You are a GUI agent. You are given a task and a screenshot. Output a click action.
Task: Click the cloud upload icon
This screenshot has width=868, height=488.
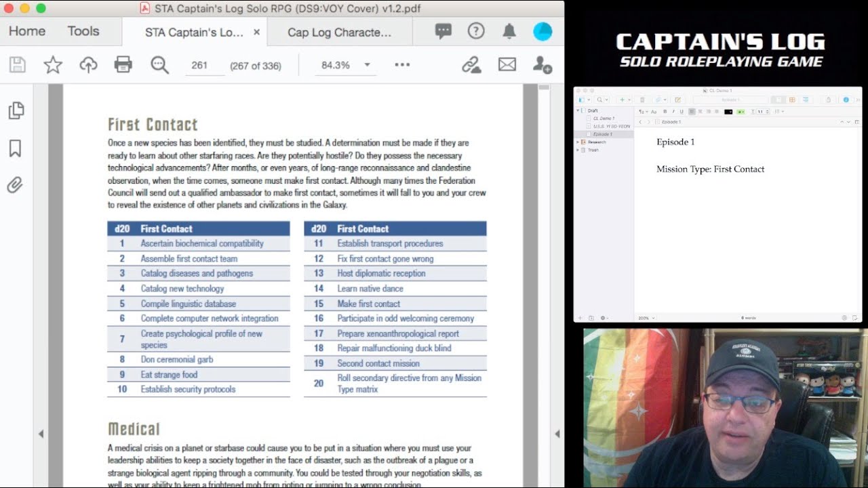[88, 65]
